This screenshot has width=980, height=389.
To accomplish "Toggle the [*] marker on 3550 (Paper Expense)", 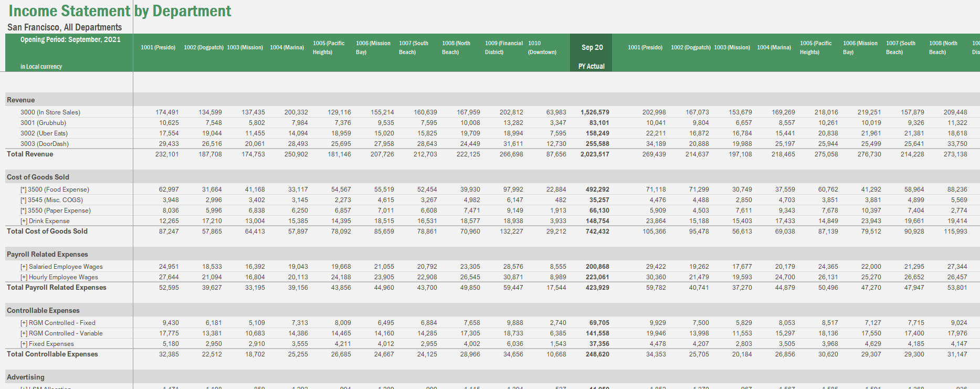I will click(x=23, y=211).
